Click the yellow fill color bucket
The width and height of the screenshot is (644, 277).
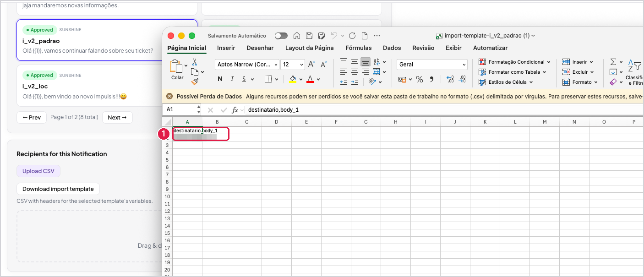coord(293,79)
